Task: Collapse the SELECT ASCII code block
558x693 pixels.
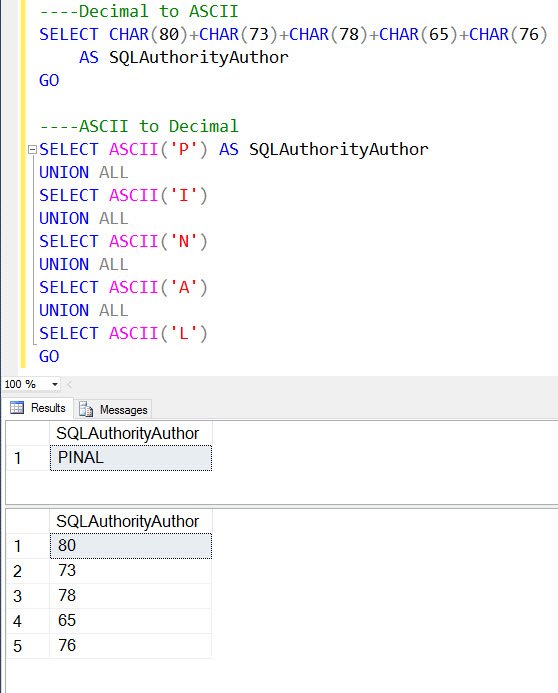Action: [32, 150]
